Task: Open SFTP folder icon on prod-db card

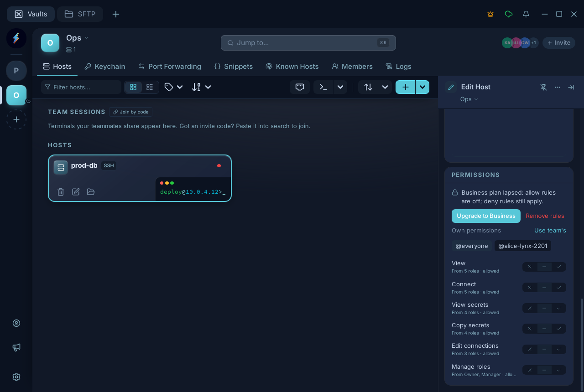Action: 91,192
